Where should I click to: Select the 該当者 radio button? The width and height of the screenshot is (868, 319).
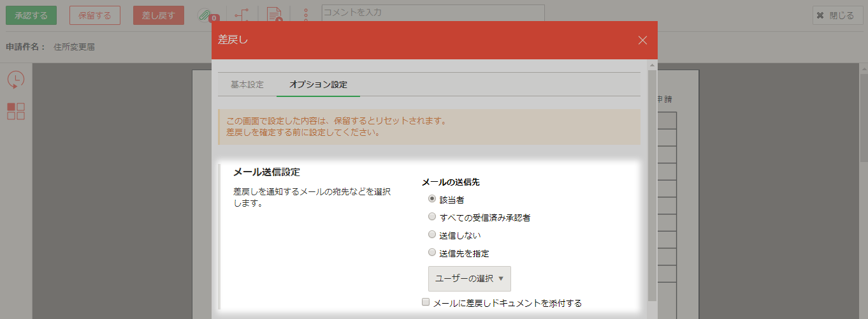point(432,199)
